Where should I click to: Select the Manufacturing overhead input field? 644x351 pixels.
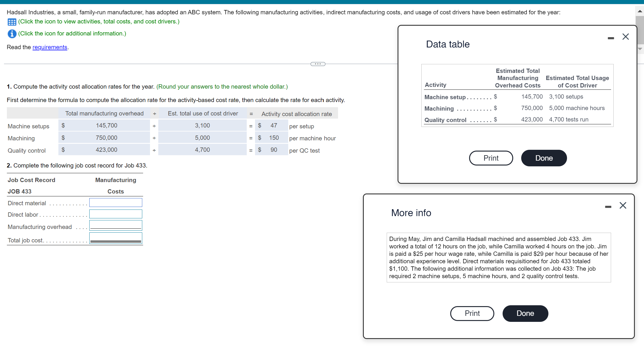tap(116, 225)
